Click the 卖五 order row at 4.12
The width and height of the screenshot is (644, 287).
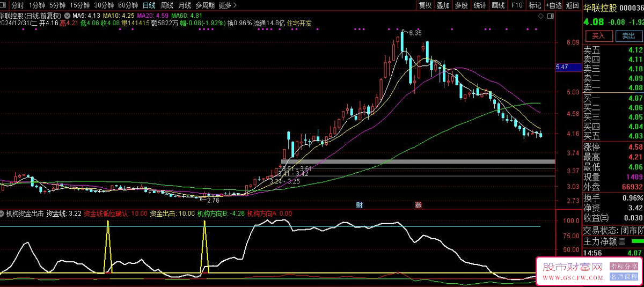tap(613, 50)
